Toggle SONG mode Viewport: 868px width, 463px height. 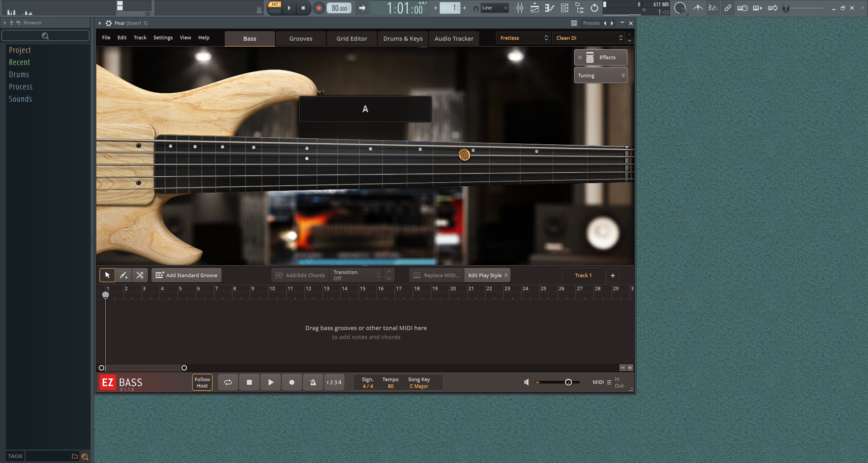click(x=275, y=11)
